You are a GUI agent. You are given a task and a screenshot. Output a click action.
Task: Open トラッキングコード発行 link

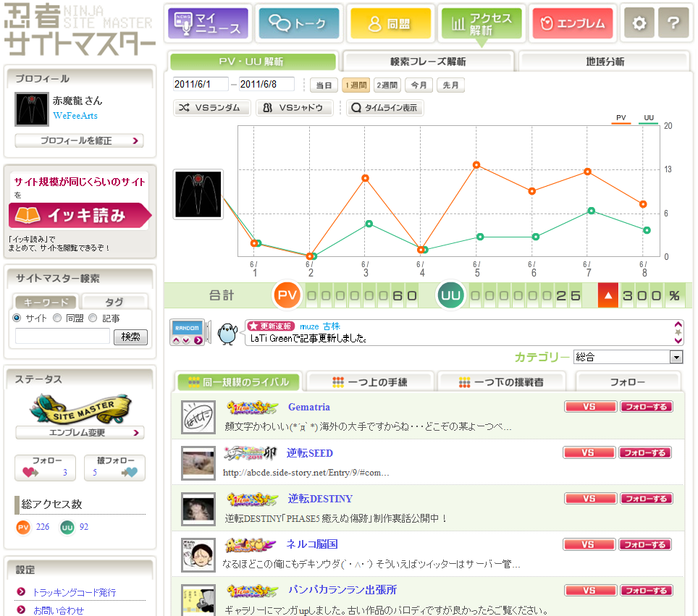[x=75, y=592]
